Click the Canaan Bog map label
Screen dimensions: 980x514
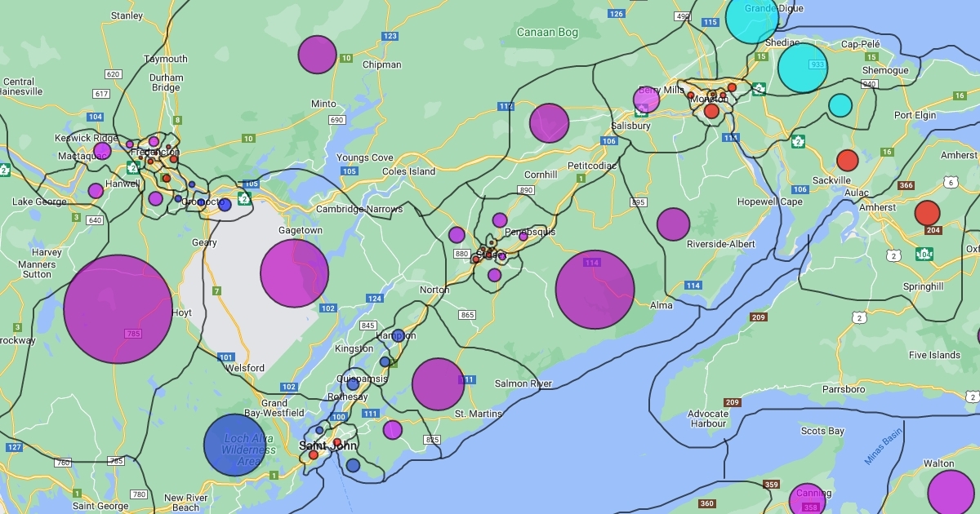pyautogui.click(x=547, y=33)
